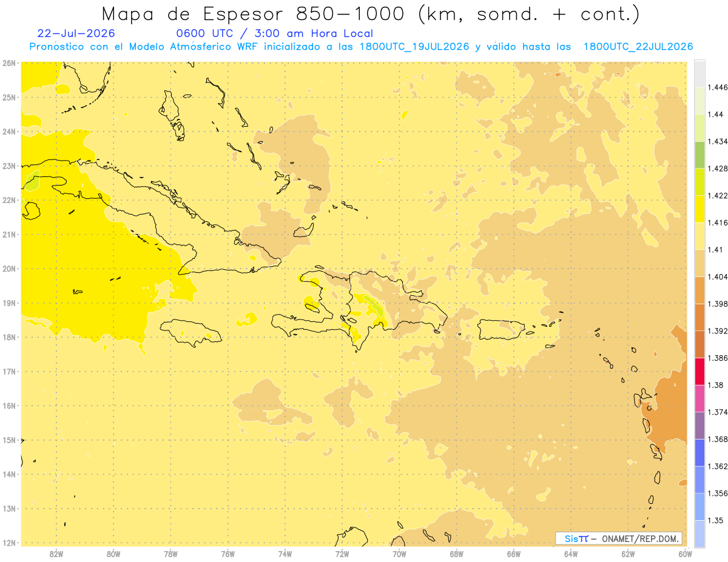The image size is (728, 562).
Task: Click the legend value 1.392
Action: click(718, 331)
